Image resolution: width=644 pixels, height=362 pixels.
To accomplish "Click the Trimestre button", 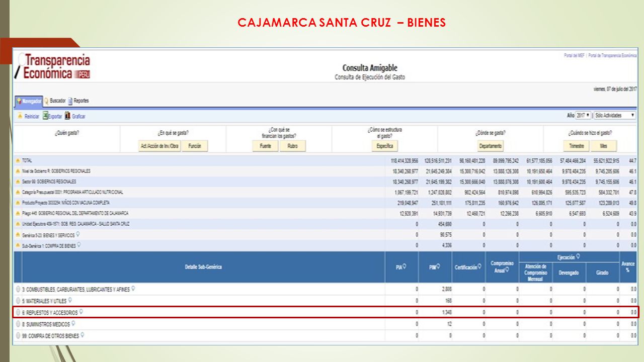I will click(x=576, y=146).
